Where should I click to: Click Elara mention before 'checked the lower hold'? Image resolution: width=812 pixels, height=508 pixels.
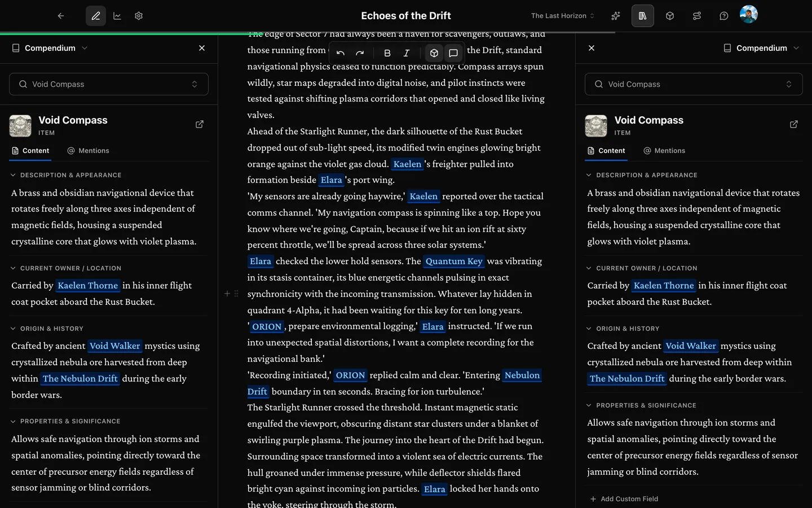click(x=261, y=261)
